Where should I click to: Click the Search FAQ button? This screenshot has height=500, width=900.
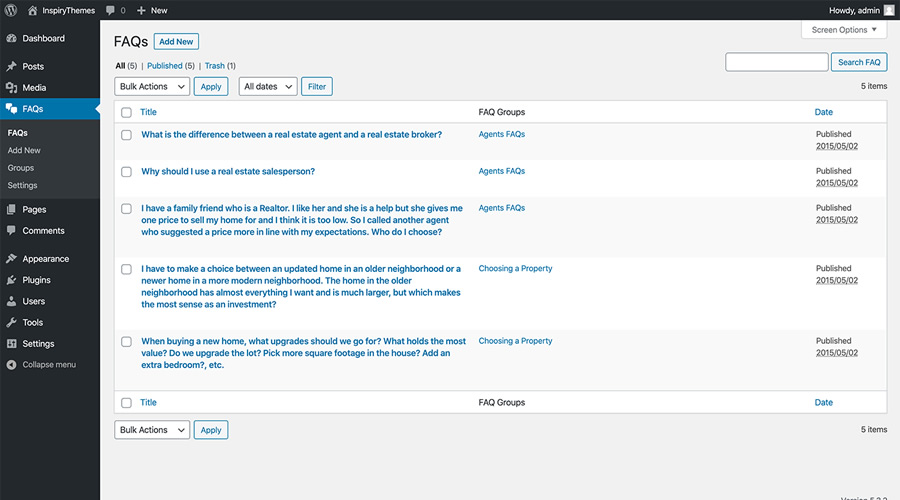pos(859,62)
